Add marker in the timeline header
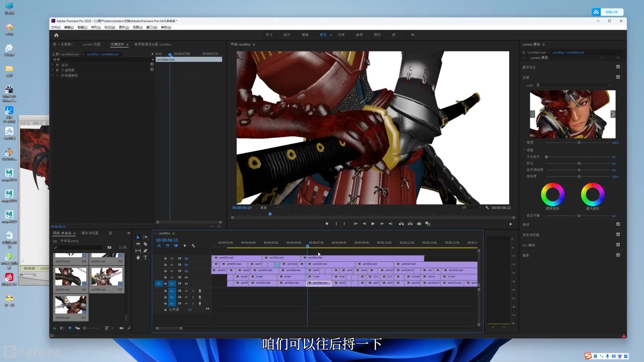The height and width of the screenshot is (362, 644). [184, 246]
